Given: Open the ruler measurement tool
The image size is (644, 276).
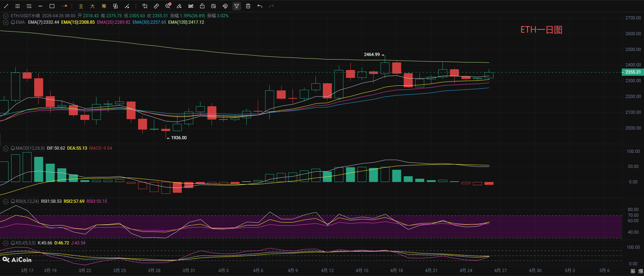Looking at the screenshot, I should click(x=156, y=6).
